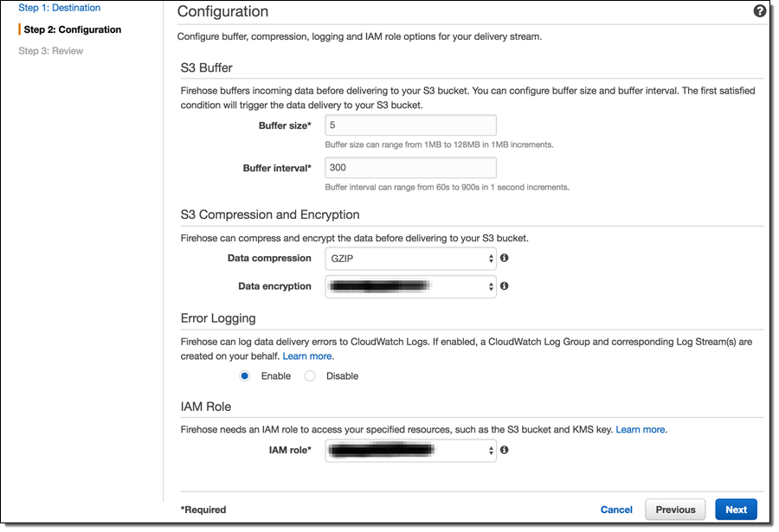Click the help question mark icon
Screen dimensions: 779x532
point(760,11)
